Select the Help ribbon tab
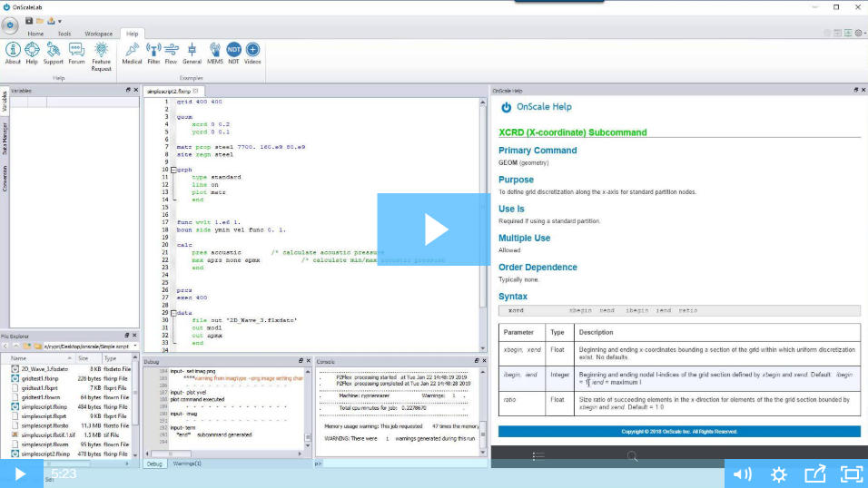 (x=132, y=34)
